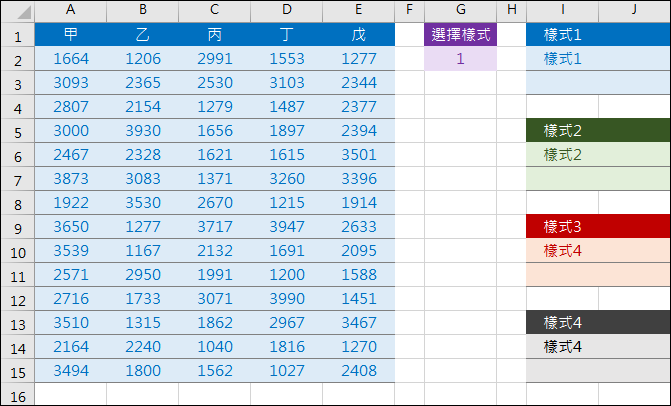
Task: Click cell containing 3000
Action: 71,130
